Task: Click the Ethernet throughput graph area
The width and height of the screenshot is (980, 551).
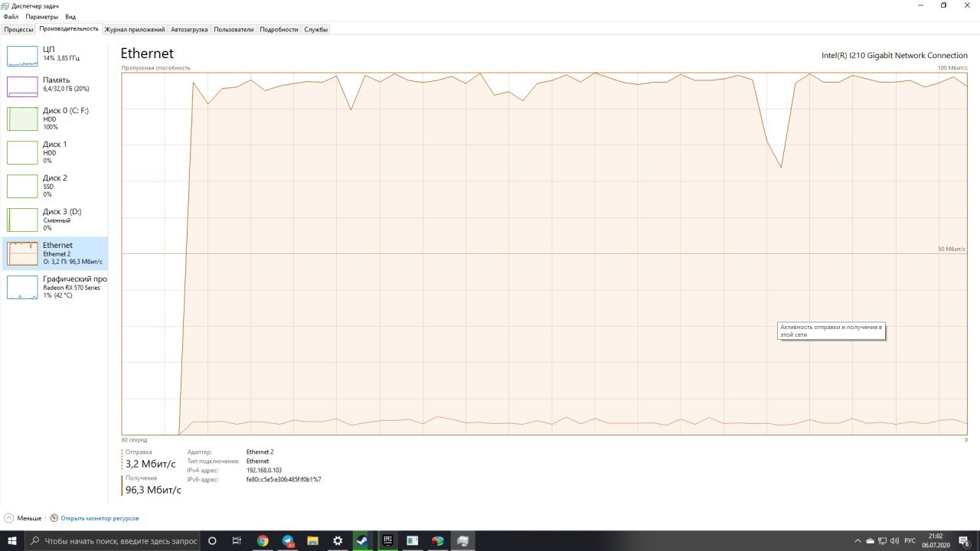Action: tap(544, 254)
